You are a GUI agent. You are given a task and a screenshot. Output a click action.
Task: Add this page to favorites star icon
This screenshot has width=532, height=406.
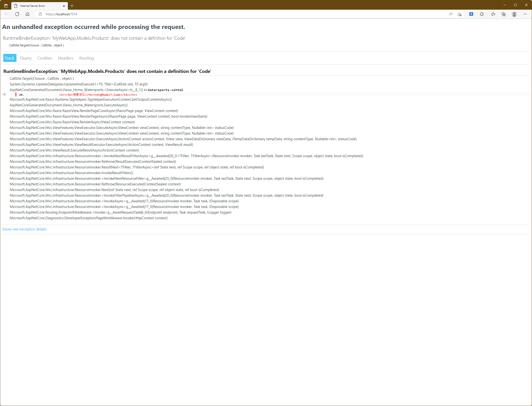tap(459, 14)
